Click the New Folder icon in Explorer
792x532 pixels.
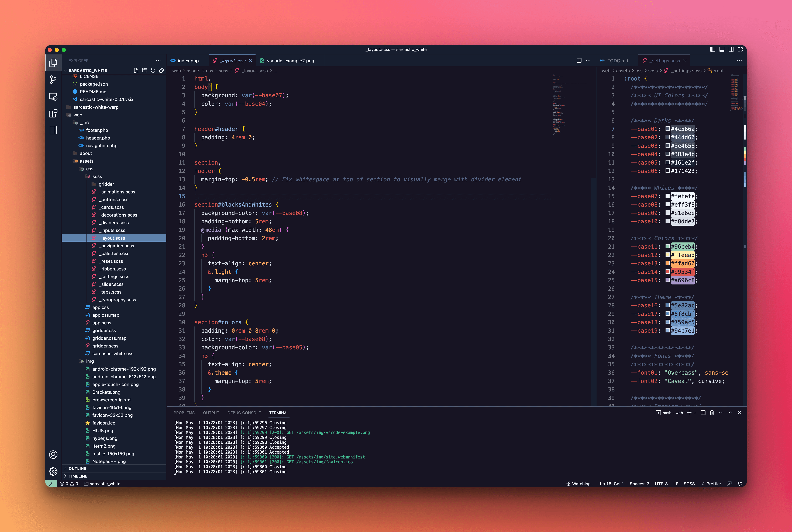145,71
